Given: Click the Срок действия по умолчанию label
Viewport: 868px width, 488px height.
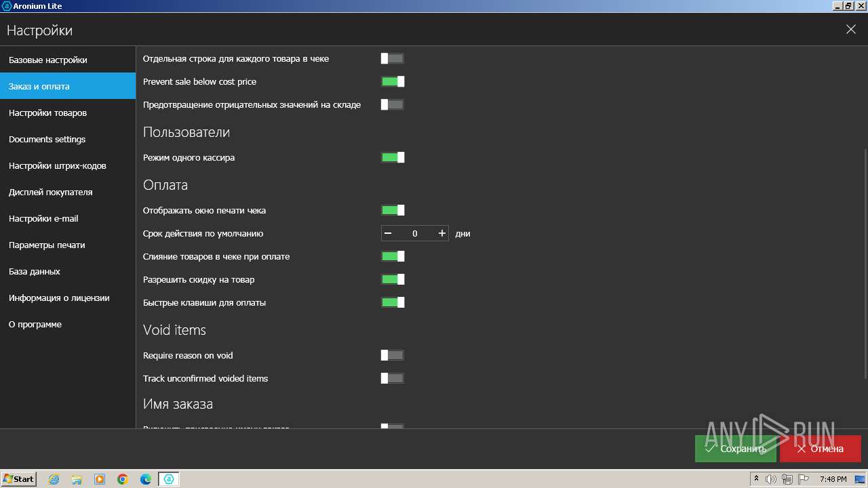Looking at the screenshot, I should tap(203, 233).
